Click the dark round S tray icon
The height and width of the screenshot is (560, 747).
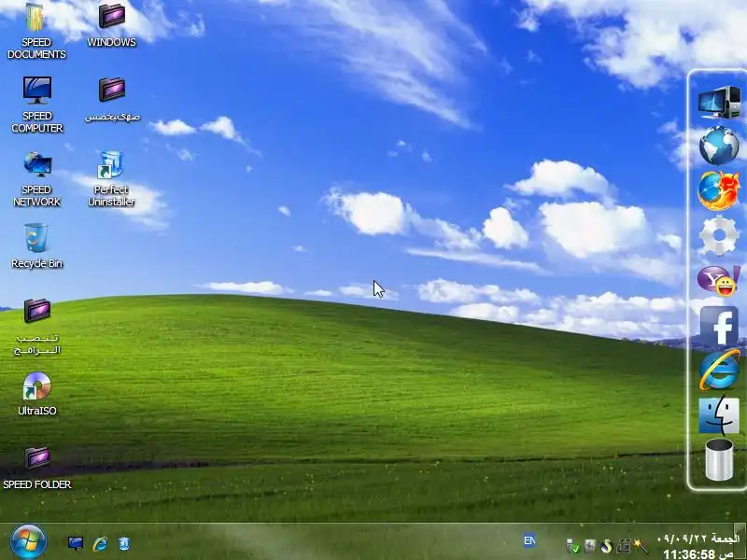point(606,546)
